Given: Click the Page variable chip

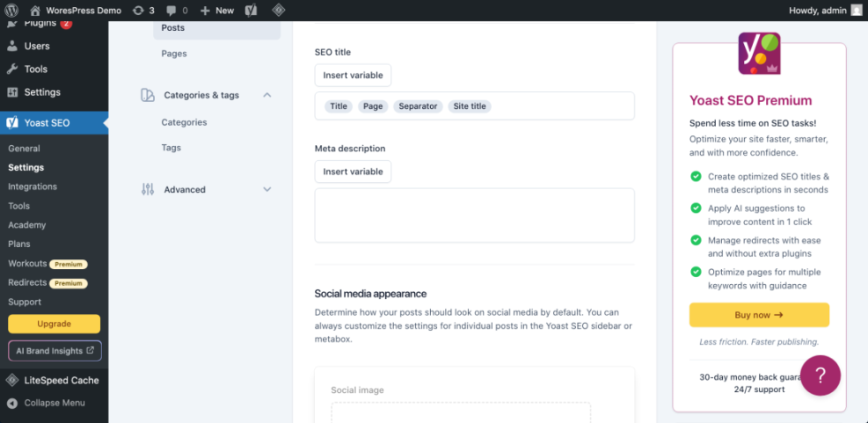Looking at the screenshot, I should click(x=373, y=106).
